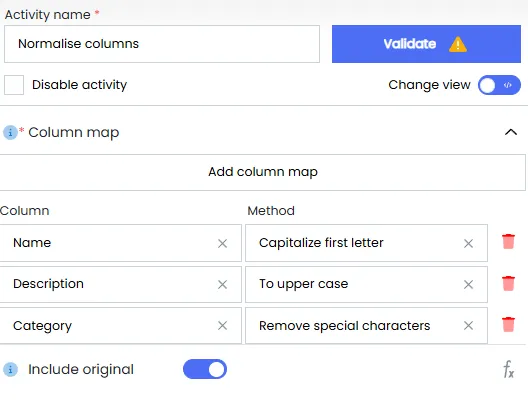Open the Description column dropdown
The height and width of the screenshot is (403, 528).
pyautogui.click(x=121, y=284)
